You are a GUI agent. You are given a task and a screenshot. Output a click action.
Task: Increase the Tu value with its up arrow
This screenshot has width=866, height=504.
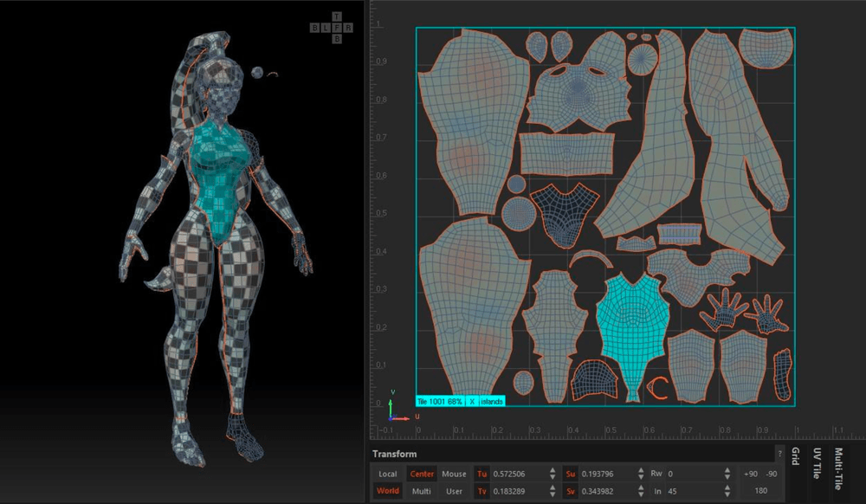coord(553,471)
